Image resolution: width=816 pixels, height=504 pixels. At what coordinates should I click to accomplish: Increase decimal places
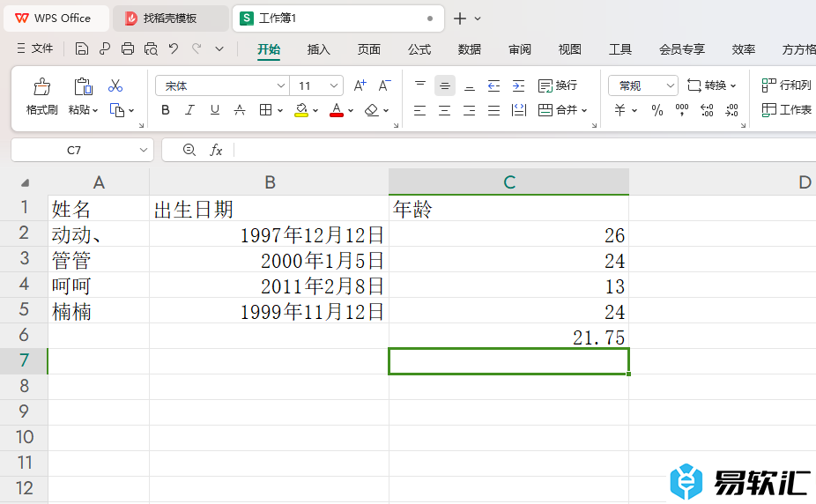[x=707, y=110]
